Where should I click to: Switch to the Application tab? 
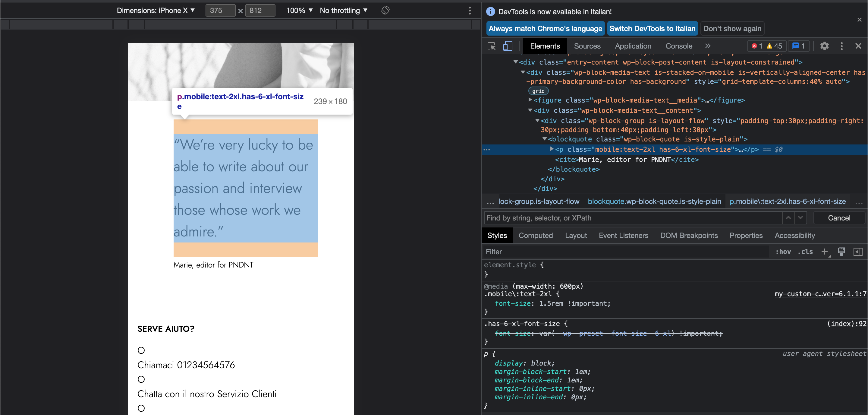633,46
